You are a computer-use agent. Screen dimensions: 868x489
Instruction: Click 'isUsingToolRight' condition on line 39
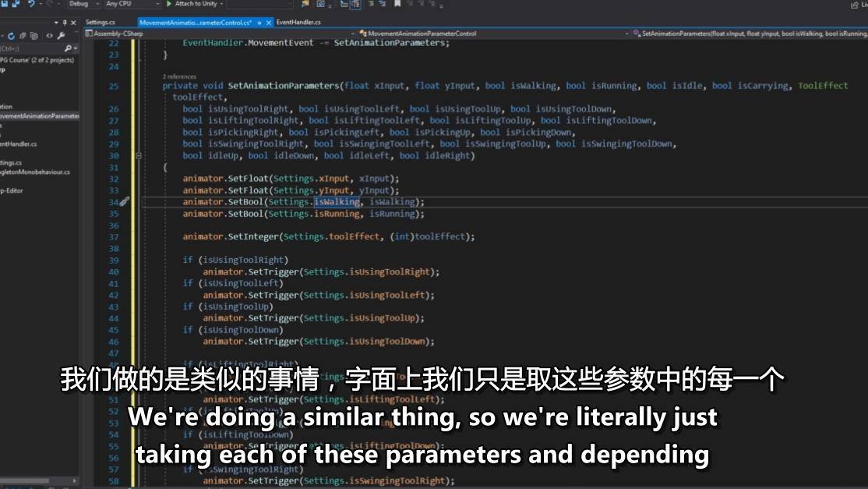tap(244, 260)
